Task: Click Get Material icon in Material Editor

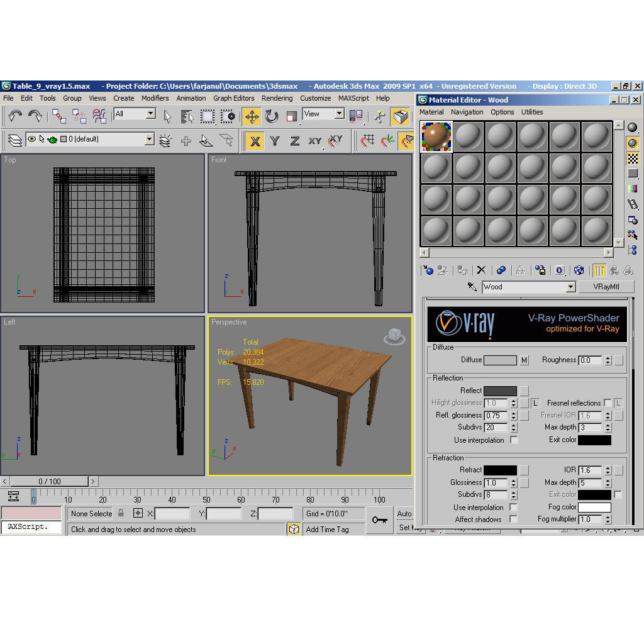Action: click(428, 270)
